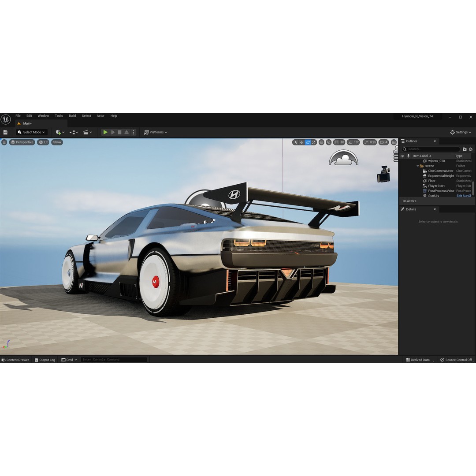Toggle world/local coordinate space globe icon
476x476 pixels.
click(x=321, y=142)
